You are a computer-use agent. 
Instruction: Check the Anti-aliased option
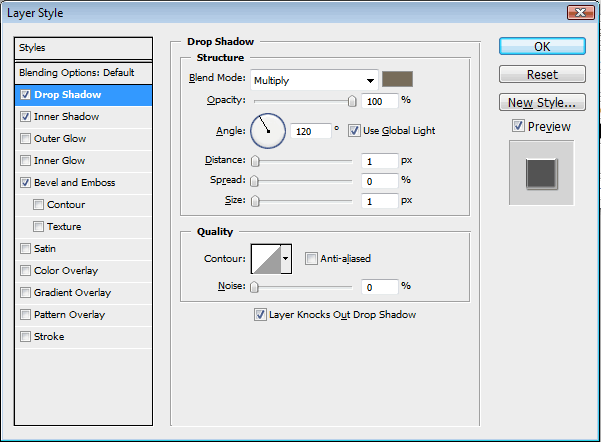[311, 258]
